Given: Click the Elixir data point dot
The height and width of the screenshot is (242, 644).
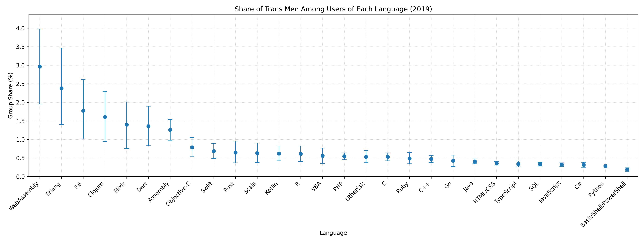Looking at the screenshot, I should point(127,125).
